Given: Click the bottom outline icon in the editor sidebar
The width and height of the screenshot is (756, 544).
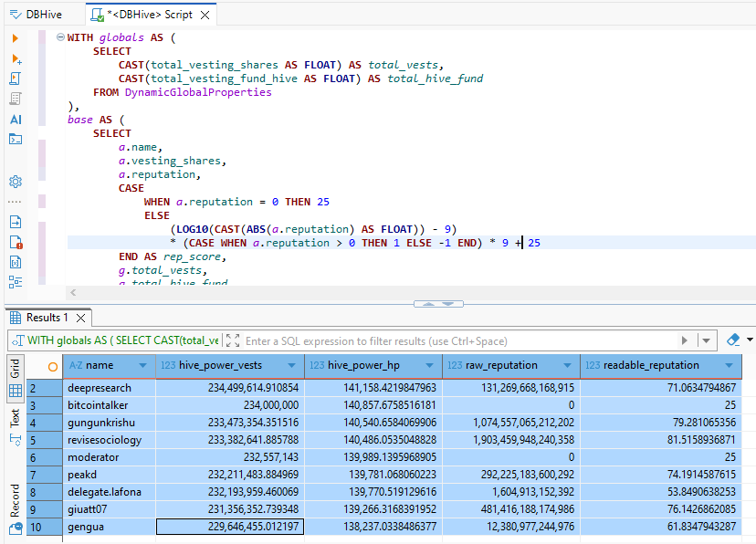Looking at the screenshot, I should [16, 282].
